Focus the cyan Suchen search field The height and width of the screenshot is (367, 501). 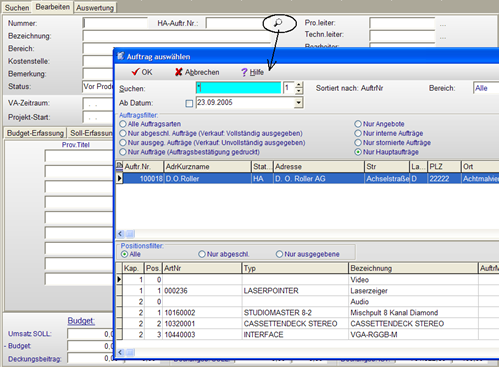(x=238, y=88)
